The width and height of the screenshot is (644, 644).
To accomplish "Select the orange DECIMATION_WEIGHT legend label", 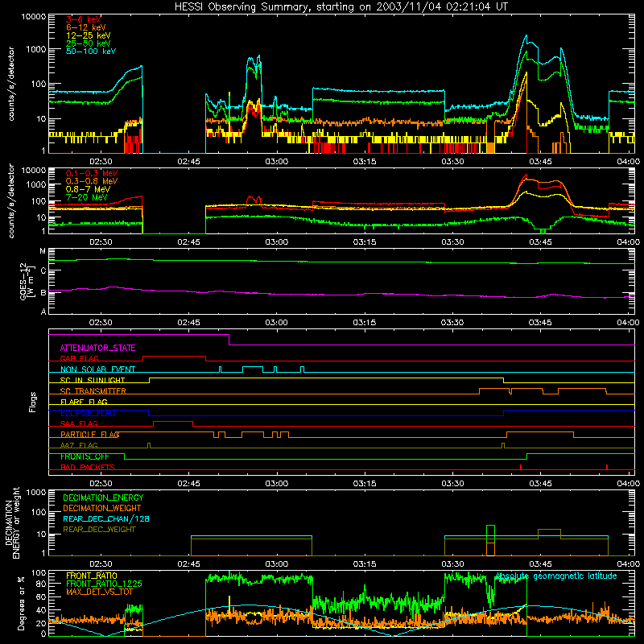I will [x=102, y=509].
